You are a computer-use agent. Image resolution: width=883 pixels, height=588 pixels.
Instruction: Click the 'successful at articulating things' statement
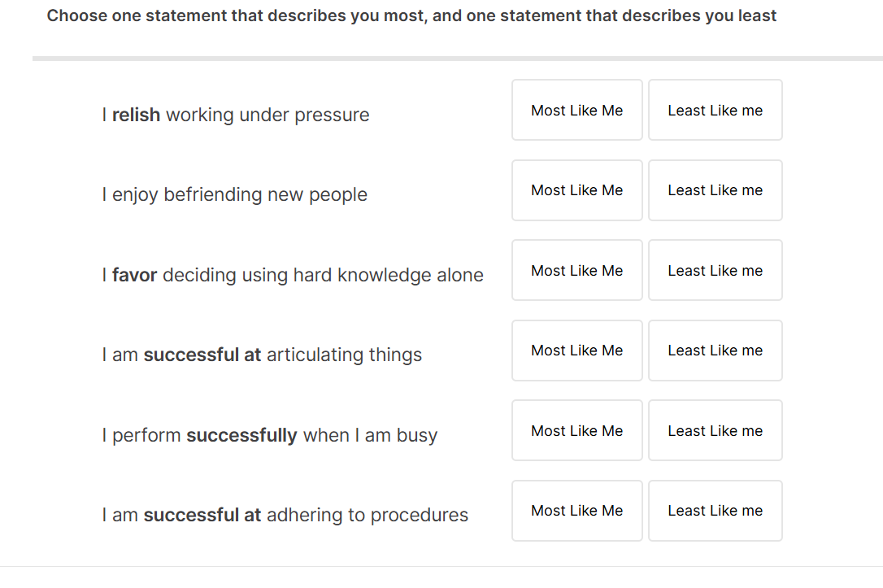(262, 355)
